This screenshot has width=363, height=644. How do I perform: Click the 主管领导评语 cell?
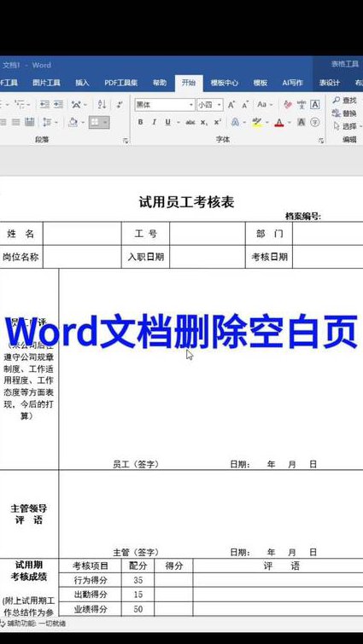coord(29,514)
